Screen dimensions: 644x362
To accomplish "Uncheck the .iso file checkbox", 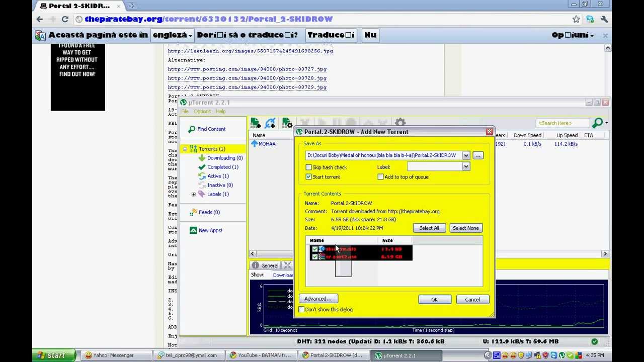I will tap(315, 257).
